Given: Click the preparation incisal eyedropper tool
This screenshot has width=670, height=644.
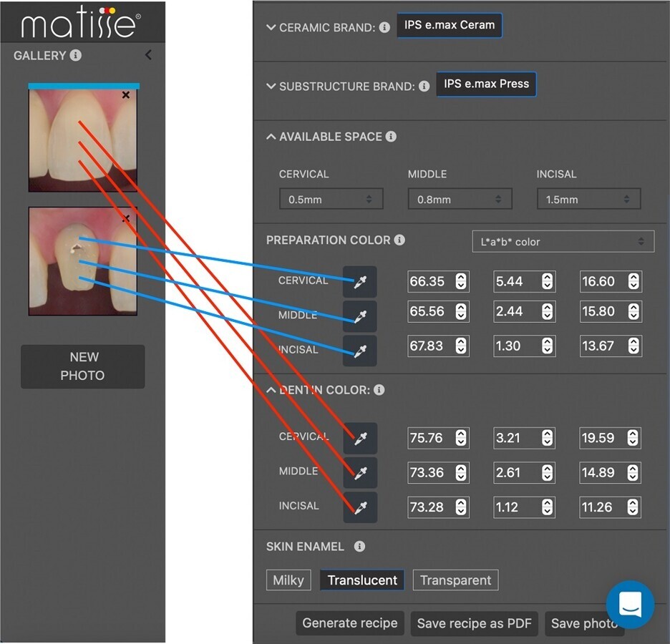Looking at the screenshot, I should [360, 351].
